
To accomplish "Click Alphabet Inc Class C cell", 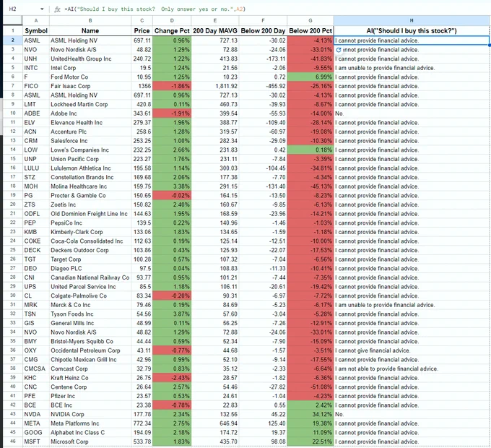I will [90, 432].
